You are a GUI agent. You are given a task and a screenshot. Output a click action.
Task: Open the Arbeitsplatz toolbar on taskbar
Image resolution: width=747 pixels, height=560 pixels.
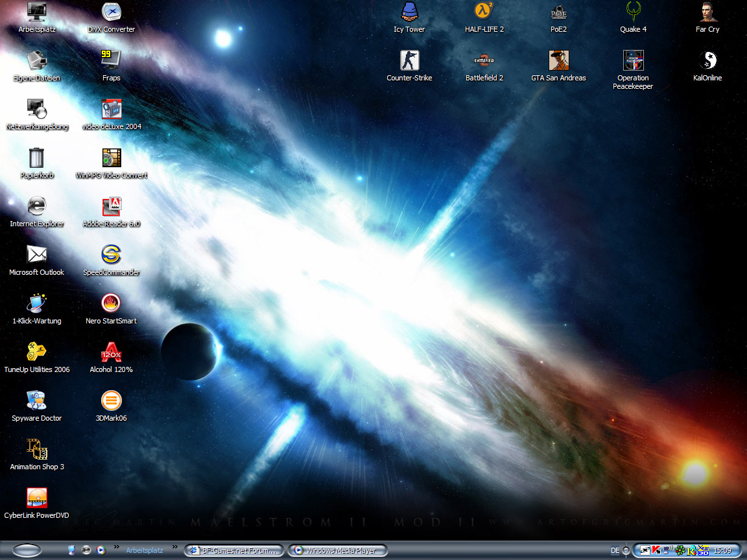(145, 550)
